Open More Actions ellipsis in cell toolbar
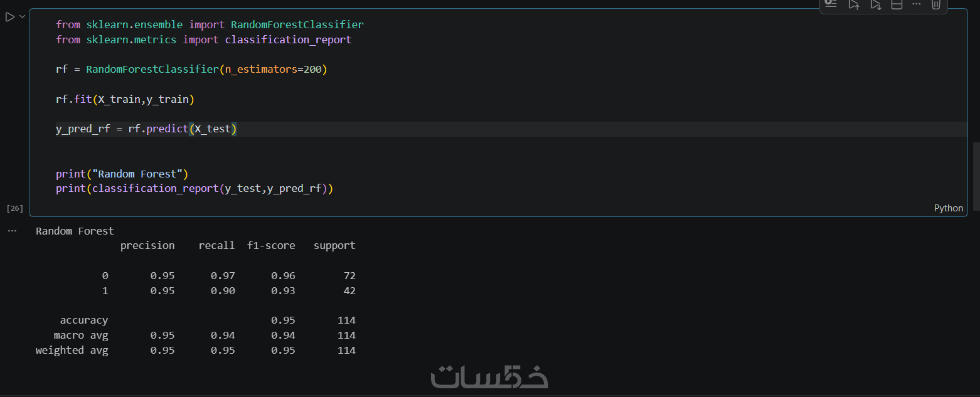 click(x=917, y=4)
